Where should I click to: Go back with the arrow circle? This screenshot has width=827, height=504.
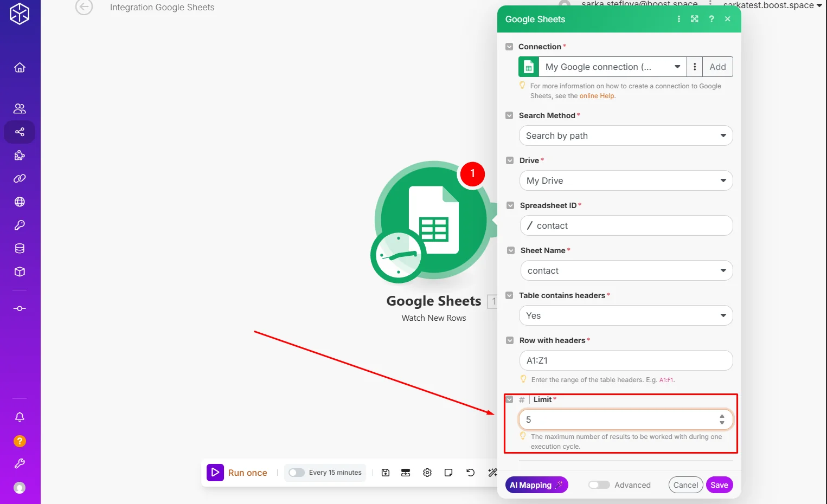coord(84,7)
